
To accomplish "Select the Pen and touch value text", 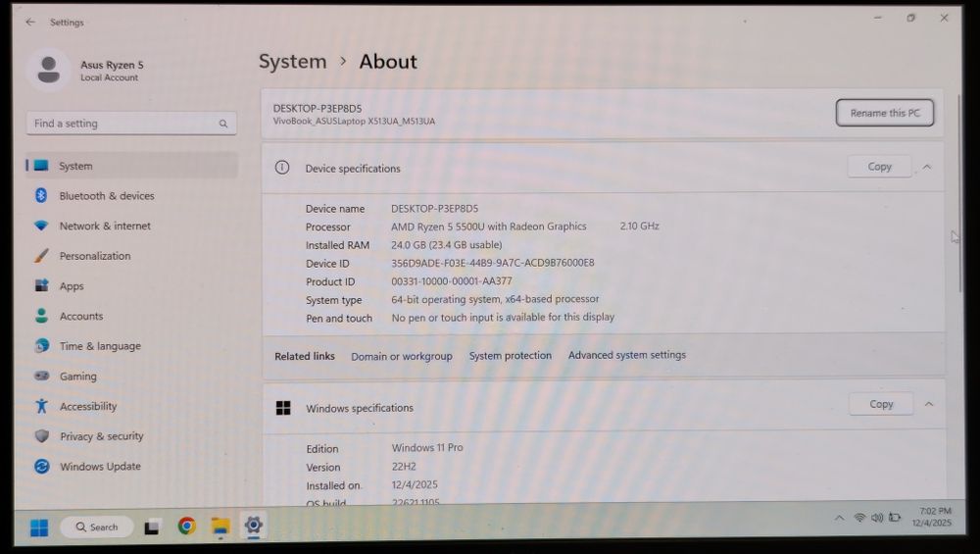I will click(x=503, y=318).
